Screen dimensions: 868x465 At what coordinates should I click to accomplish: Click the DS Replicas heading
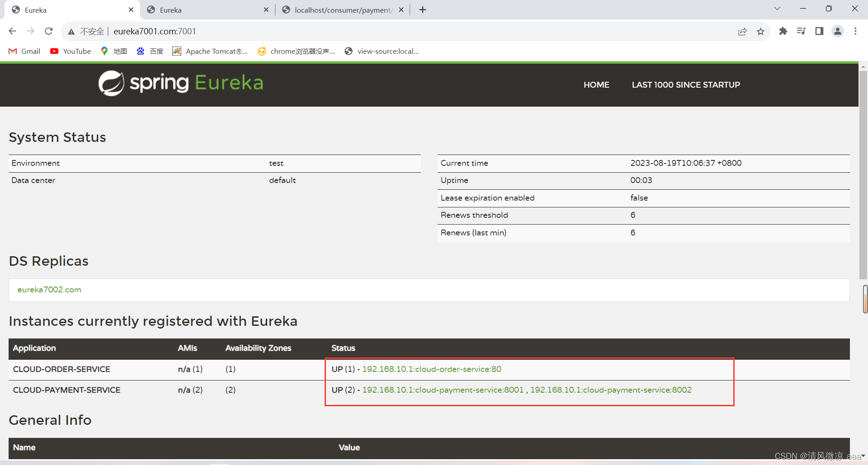pos(49,261)
